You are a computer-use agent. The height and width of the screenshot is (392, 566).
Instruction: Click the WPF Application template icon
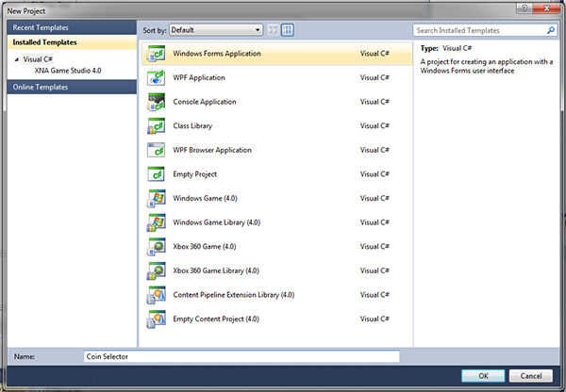tap(157, 78)
